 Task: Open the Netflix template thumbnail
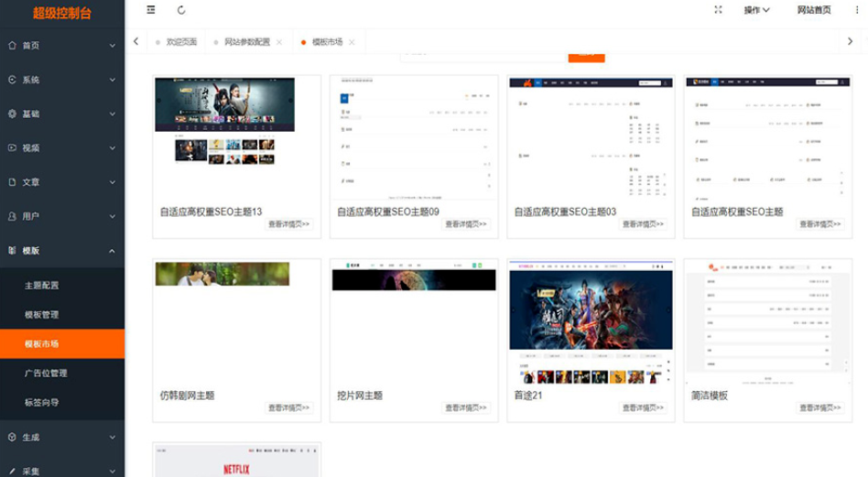click(237, 461)
